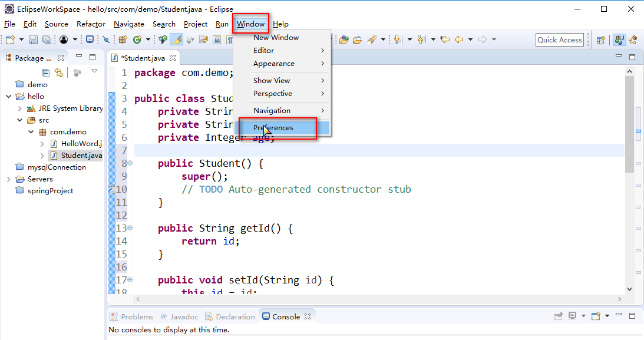Open the Search icon dropdown arrow
This screenshot has width=644, height=340.
tap(383, 40)
